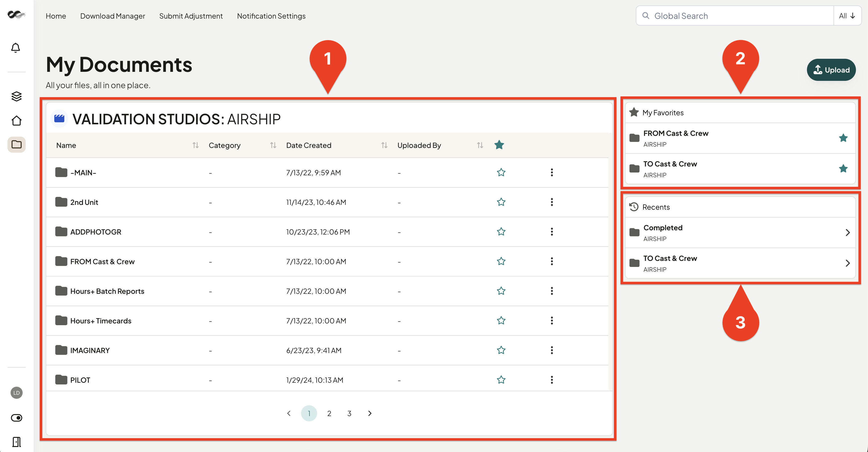This screenshot has width=868, height=452.
Task: Open the layers stack icon in sidebar
Action: point(17,96)
